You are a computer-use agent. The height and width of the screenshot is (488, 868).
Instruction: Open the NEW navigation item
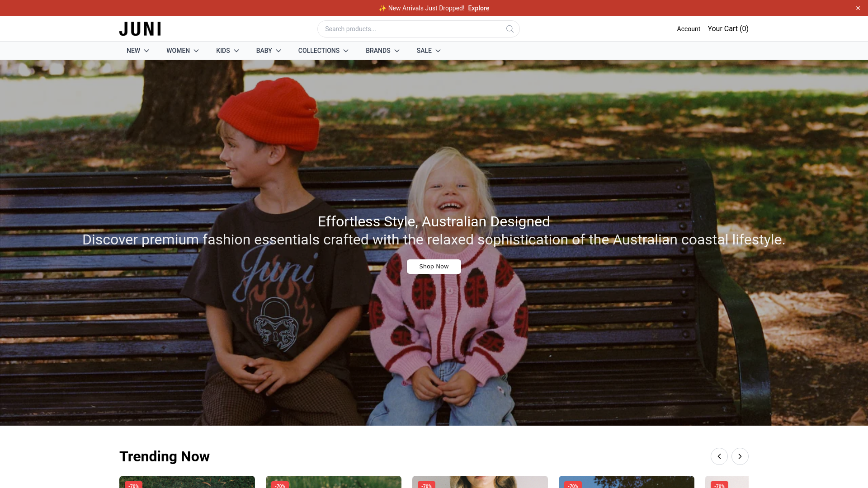pos(133,51)
